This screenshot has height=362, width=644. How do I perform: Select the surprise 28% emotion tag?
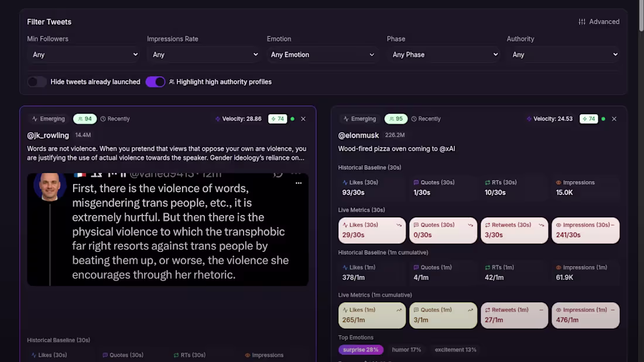361,350
